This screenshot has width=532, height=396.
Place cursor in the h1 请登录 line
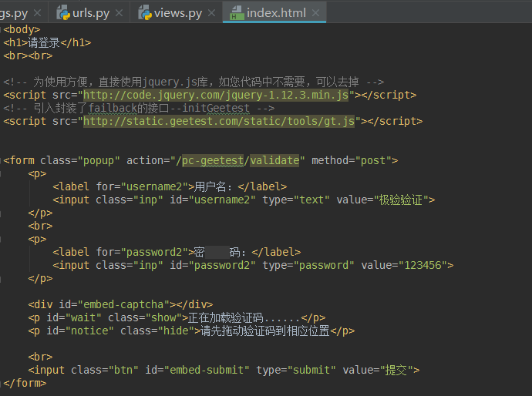47,42
